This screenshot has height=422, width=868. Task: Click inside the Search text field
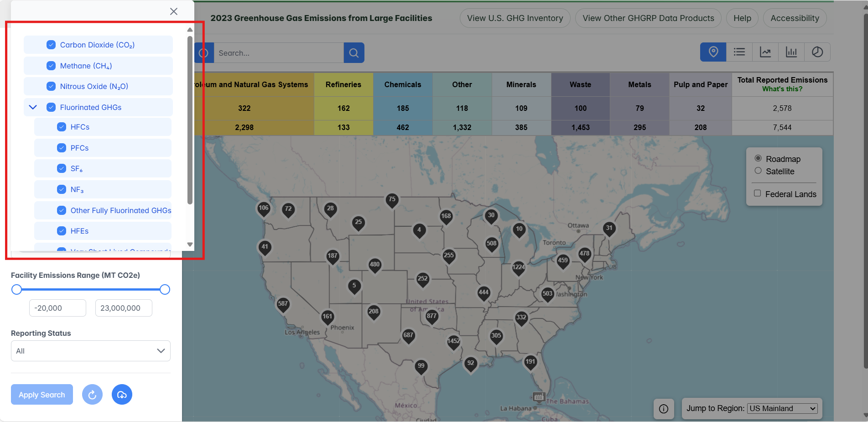(x=278, y=52)
